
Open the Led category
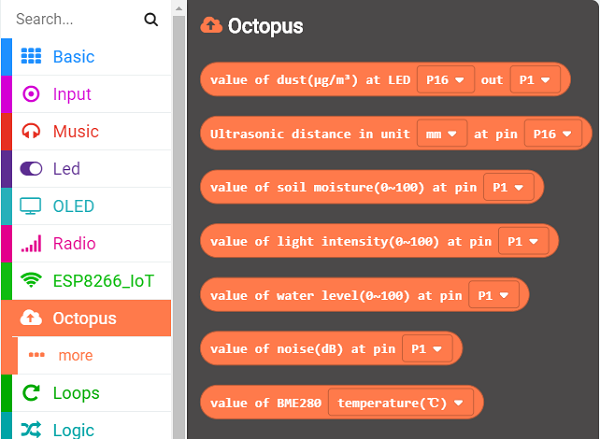point(86,168)
